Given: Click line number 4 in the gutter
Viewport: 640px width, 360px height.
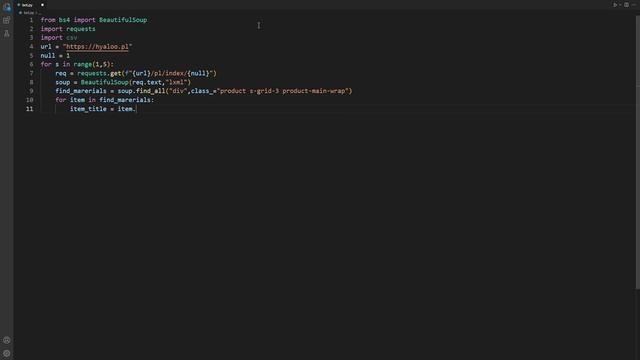Looking at the screenshot, I should tap(31, 47).
